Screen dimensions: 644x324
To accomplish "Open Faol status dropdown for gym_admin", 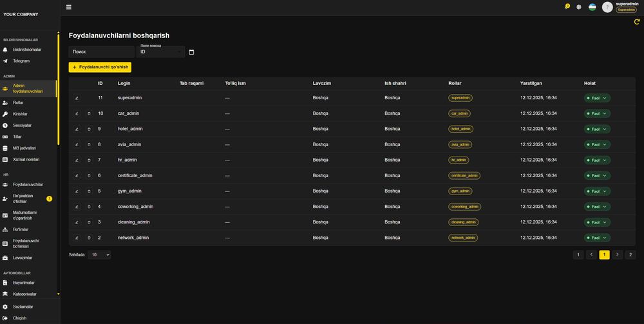I will [597, 191].
